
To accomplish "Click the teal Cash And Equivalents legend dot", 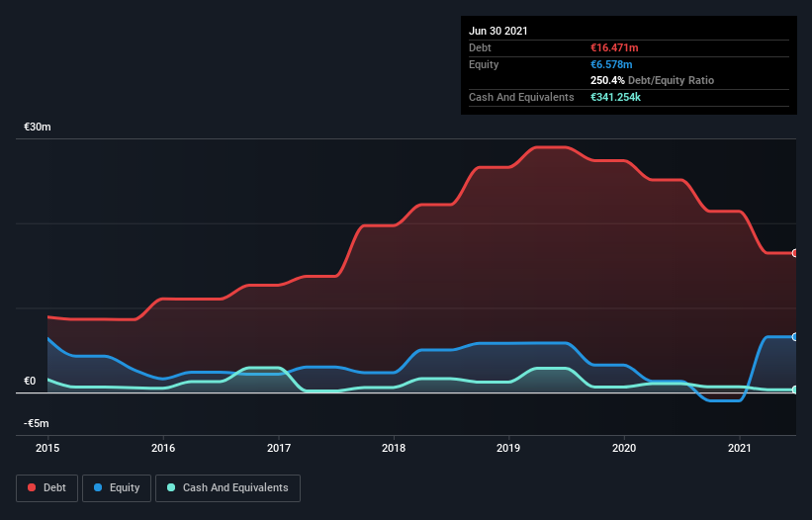I will 171,487.
